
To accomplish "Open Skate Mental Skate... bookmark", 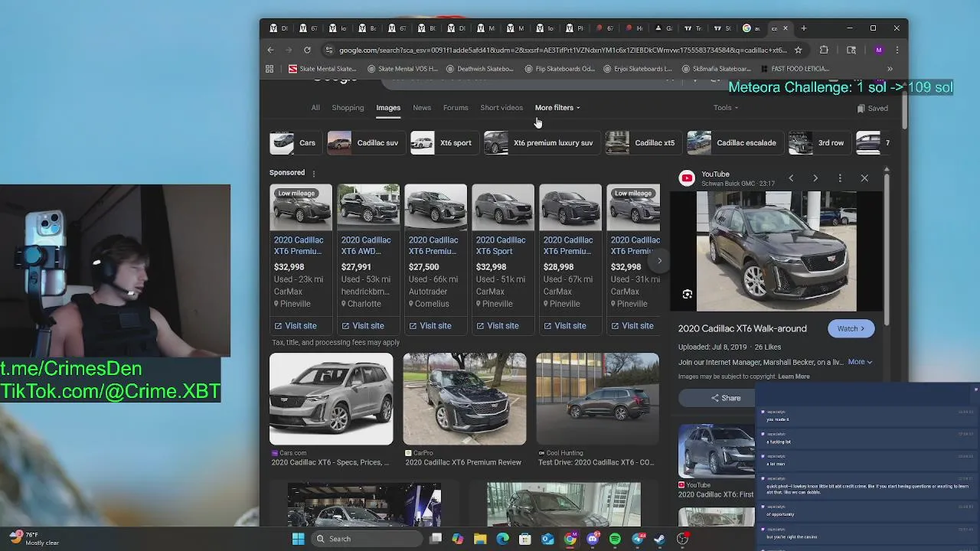I will coord(322,69).
